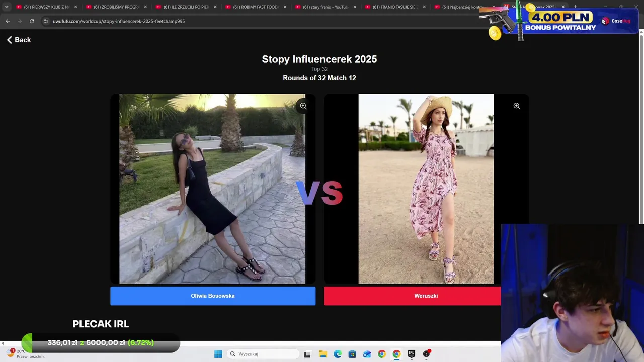Vote for Oliwia Bosowska with the blue button
This screenshot has width=644, height=362.
213,296
